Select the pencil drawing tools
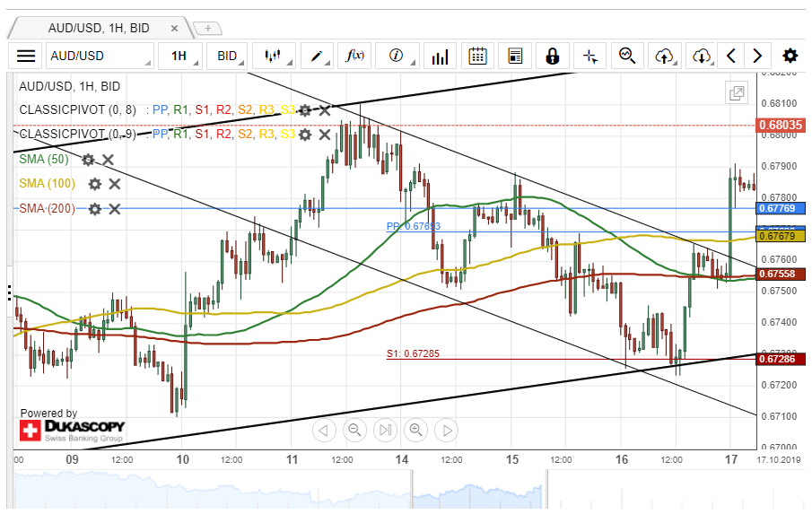This screenshot has height=514, width=812. click(x=317, y=56)
